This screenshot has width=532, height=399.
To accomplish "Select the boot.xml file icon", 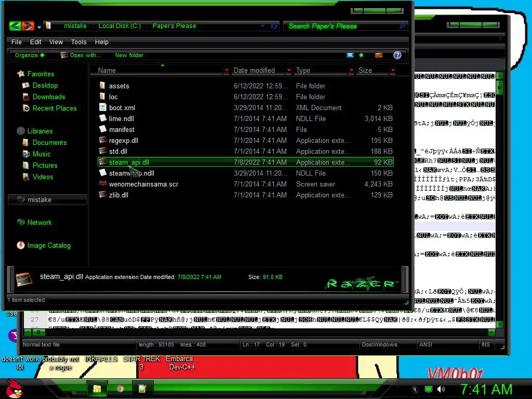I will (x=102, y=107).
